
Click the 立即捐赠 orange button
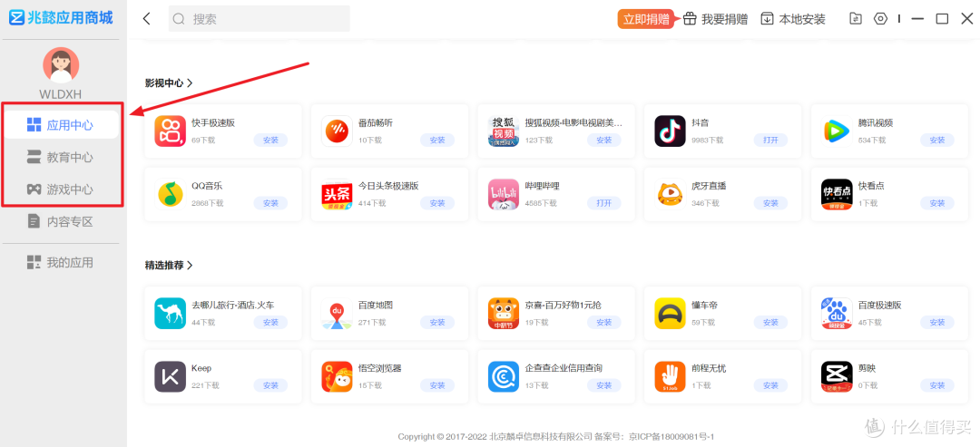646,19
